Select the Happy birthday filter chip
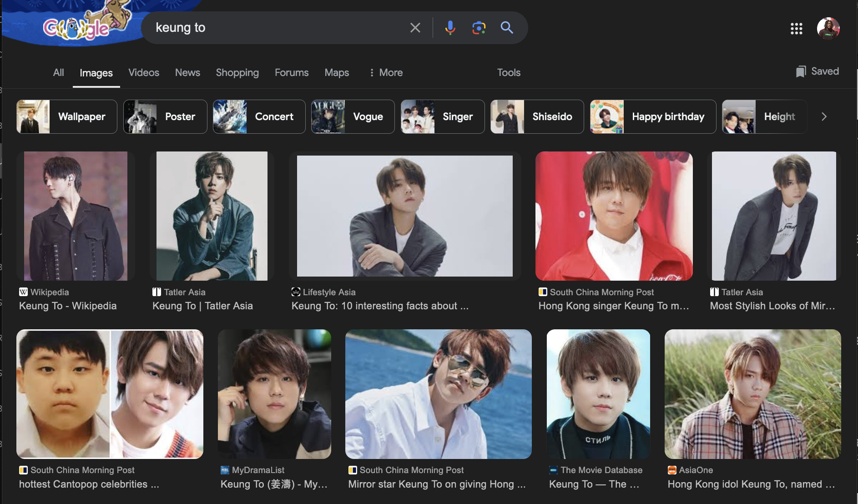This screenshot has width=858, height=504. [x=652, y=117]
